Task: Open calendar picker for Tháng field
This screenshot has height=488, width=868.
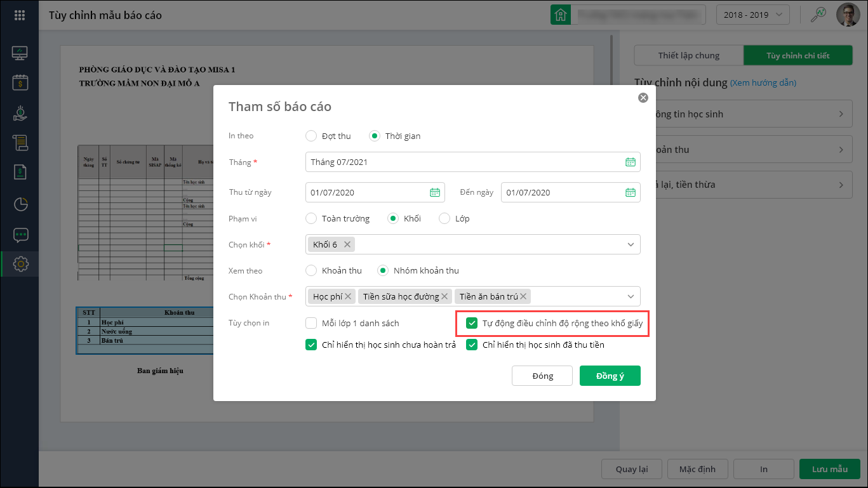Action: click(x=630, y=162)
